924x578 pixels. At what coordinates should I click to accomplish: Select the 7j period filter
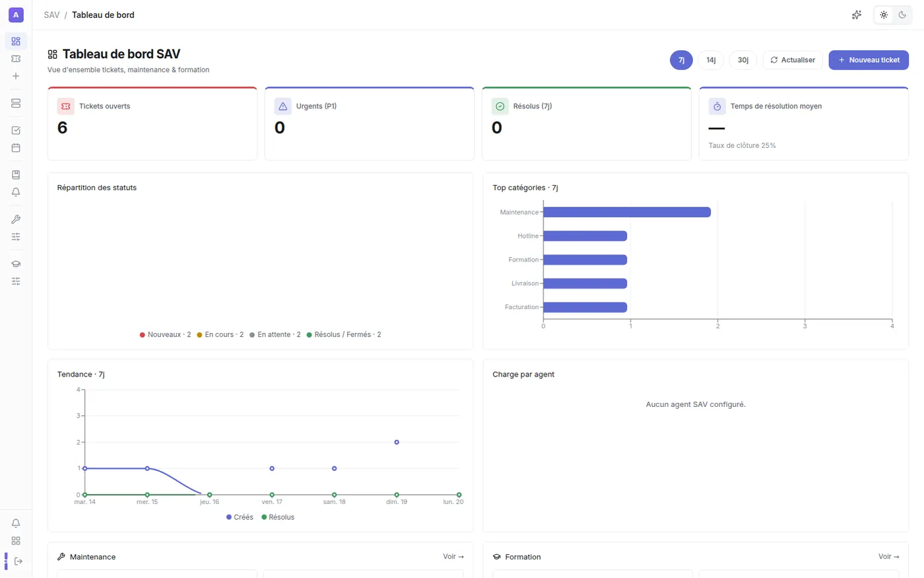point(681,60)
